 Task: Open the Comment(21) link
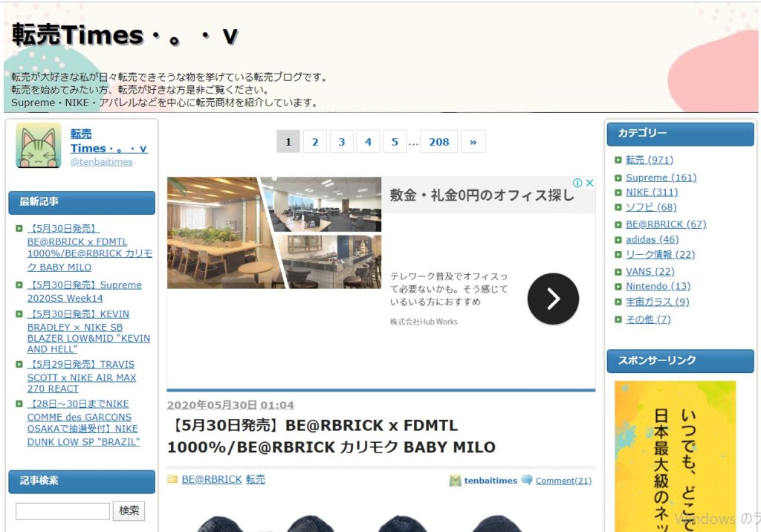(x=563, y=481)
